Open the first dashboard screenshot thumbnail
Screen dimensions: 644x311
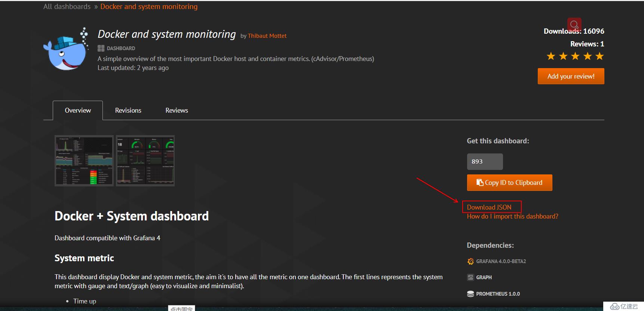pyautogui.click(x=84, y=161)
